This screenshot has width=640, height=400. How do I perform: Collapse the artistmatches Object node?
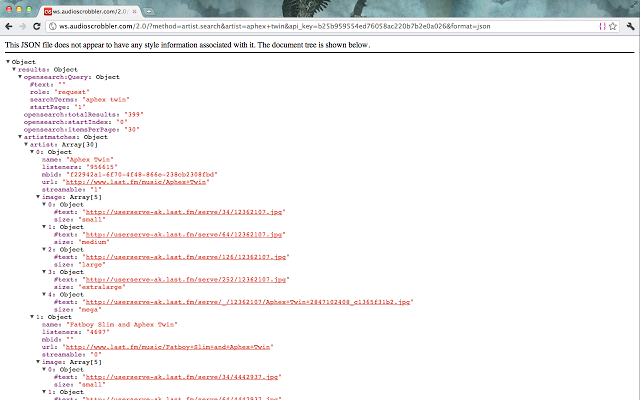point(20,137)
